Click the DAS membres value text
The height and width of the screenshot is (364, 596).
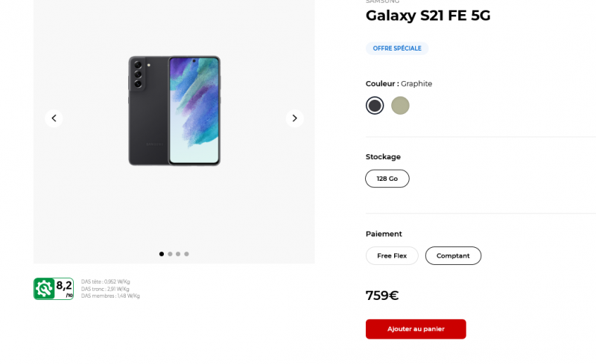110,296
